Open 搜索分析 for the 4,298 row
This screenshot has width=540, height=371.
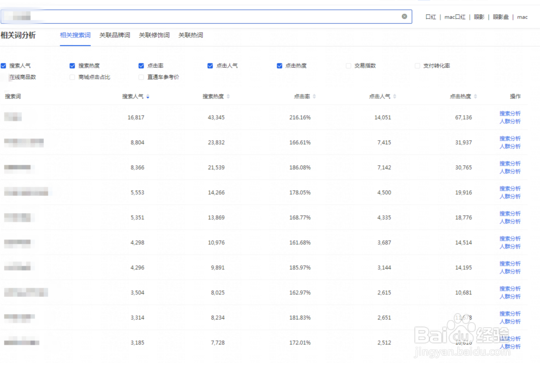coord(510,238)
